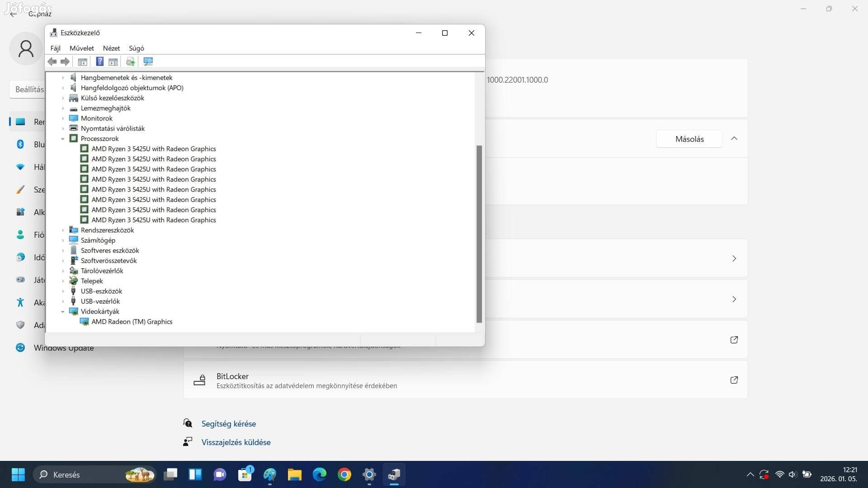This screenshot has height=488, width=868.
Task: Click the Másolás button
Action: [689, 139]
